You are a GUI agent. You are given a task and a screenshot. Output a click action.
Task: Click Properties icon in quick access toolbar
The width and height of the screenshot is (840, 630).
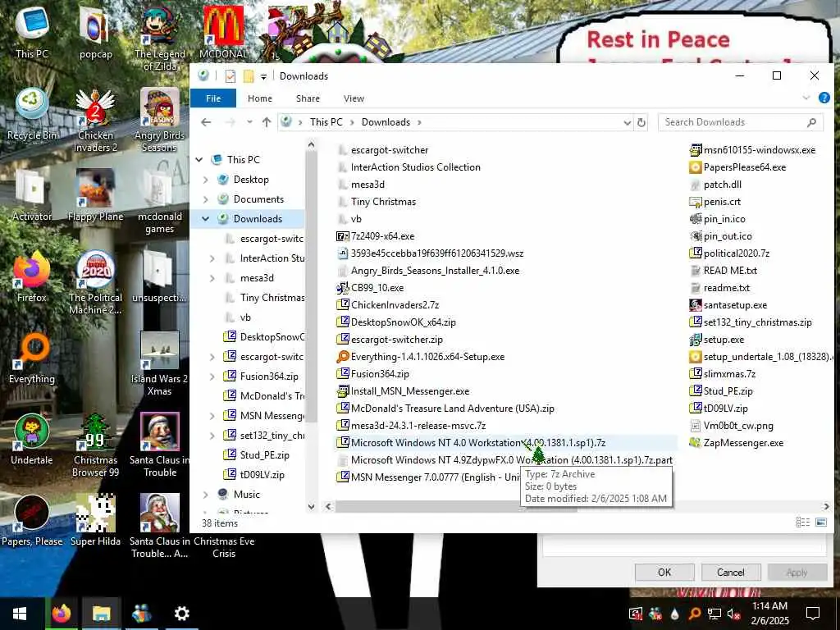point(231,76)
